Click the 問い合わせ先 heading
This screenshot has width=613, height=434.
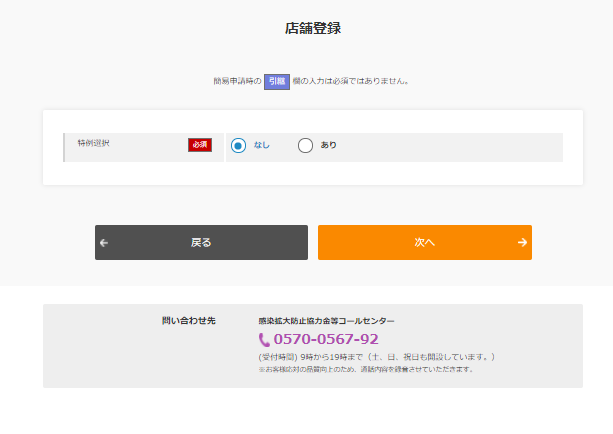(189, 321)
